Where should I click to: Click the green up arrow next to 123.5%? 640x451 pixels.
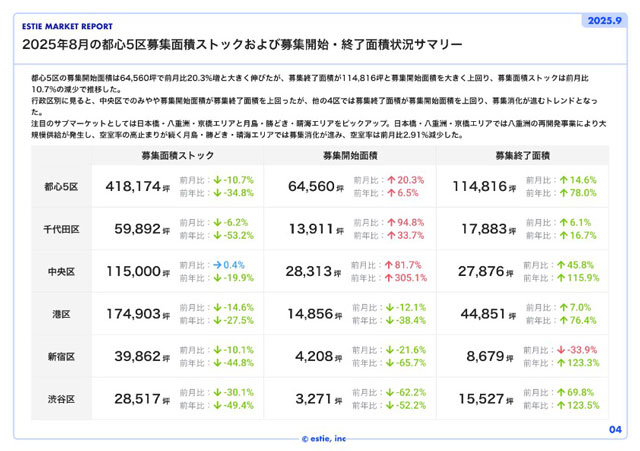coord(561,406)
